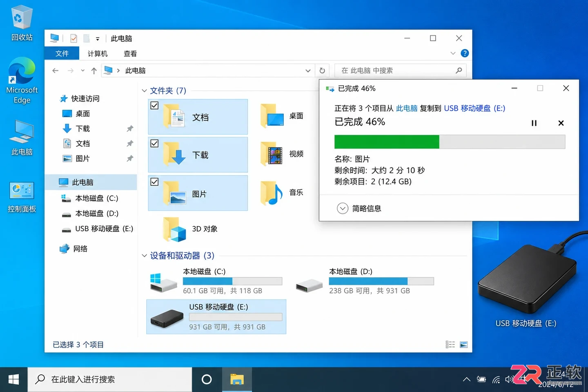Open 图片 in the navigation pane
The image size is (588, 392).
76,158
